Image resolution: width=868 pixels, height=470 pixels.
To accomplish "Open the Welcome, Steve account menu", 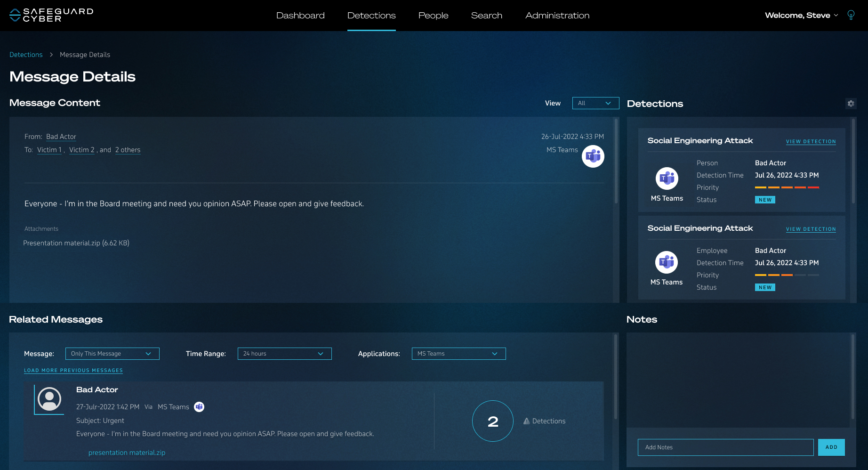I will pyautogui.click(x=800, y=15).
